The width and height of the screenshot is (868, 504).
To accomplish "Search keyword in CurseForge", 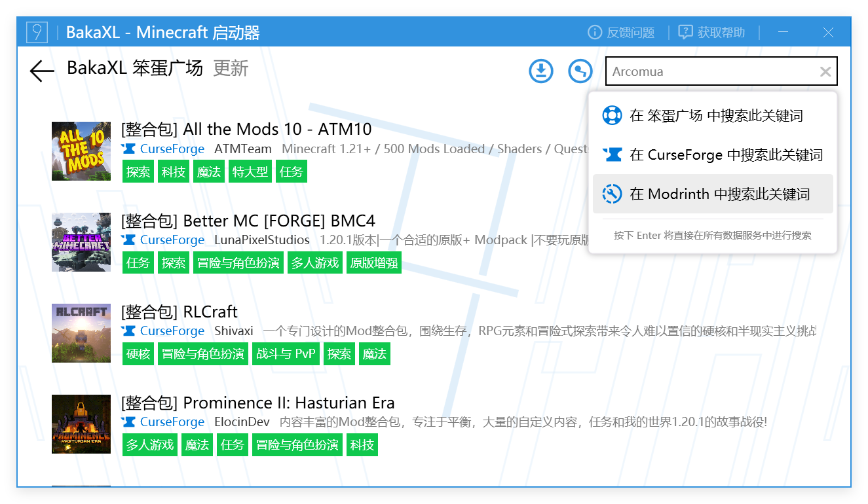I will pos(713,155).
